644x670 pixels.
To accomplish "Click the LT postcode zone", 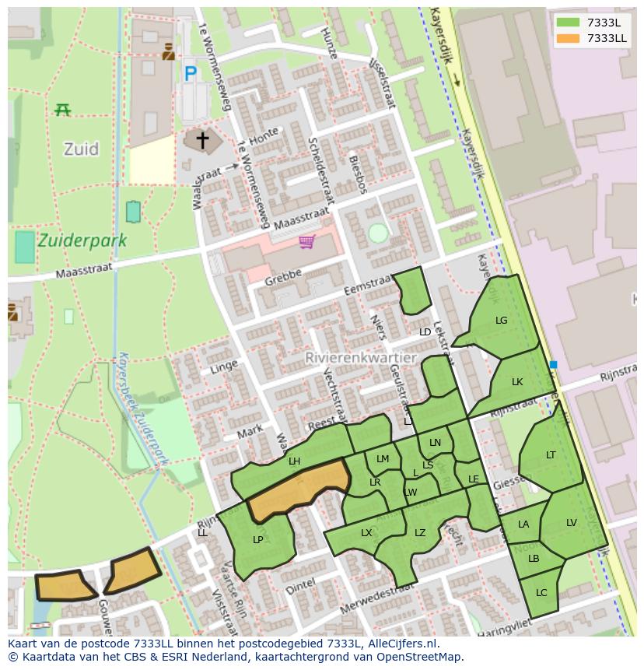I will [x=551, y=455].
